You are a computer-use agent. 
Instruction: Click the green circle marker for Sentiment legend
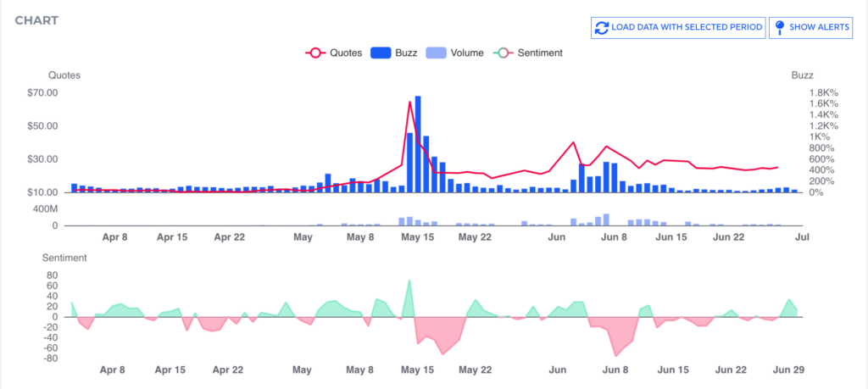tap(504, 53)
